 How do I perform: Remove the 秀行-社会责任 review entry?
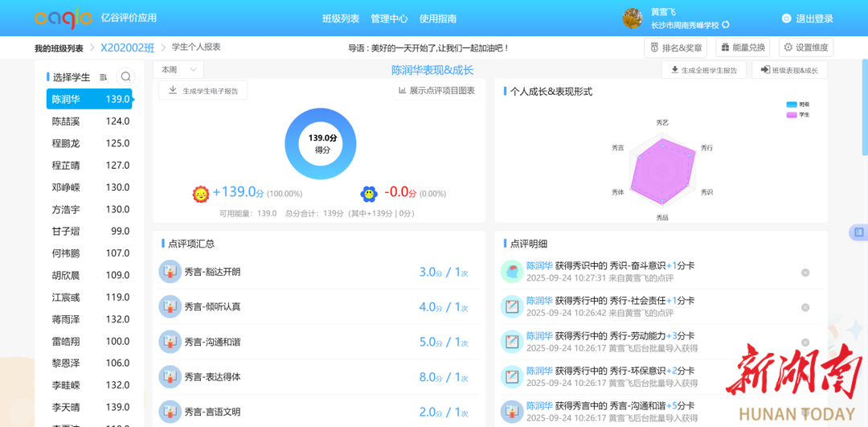click(805, 307)
